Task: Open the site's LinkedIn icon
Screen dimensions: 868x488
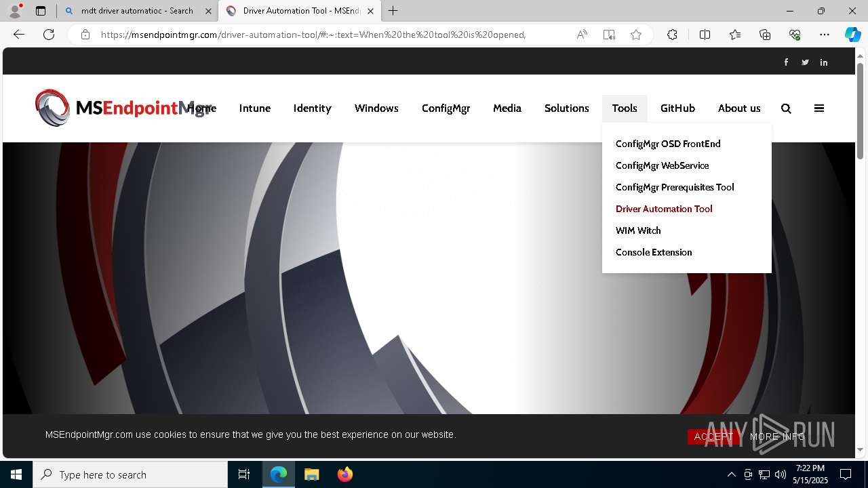Action: tap(824, 62)
